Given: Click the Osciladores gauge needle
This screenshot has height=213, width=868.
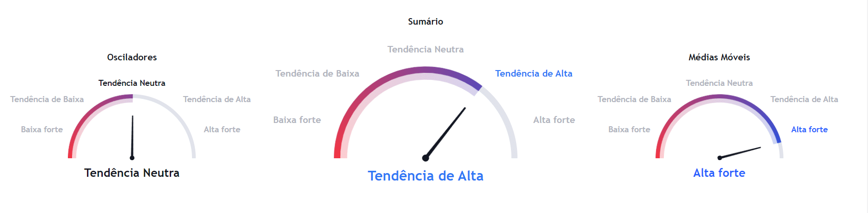Looking at the screenshot, I should [133, 137].
